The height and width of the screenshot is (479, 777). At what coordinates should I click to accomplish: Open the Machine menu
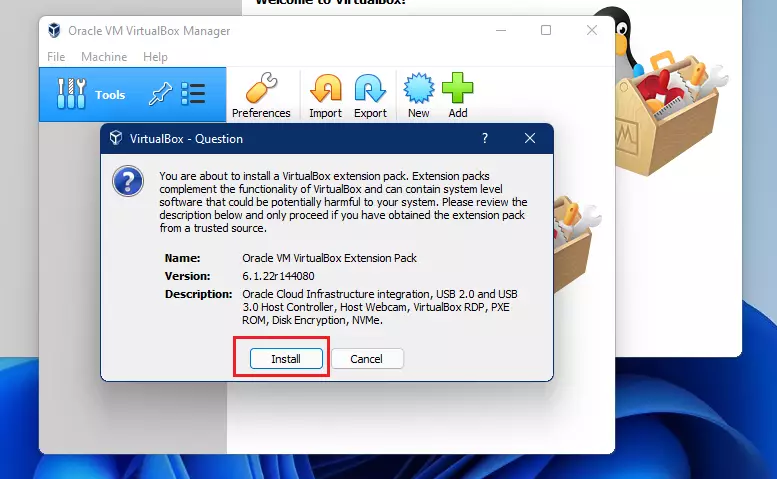coord(104,57)
